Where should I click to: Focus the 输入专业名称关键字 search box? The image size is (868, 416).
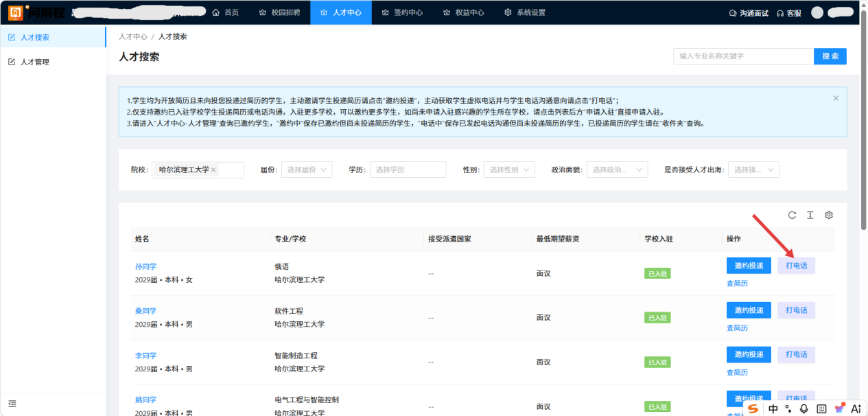tap(743, 56)
